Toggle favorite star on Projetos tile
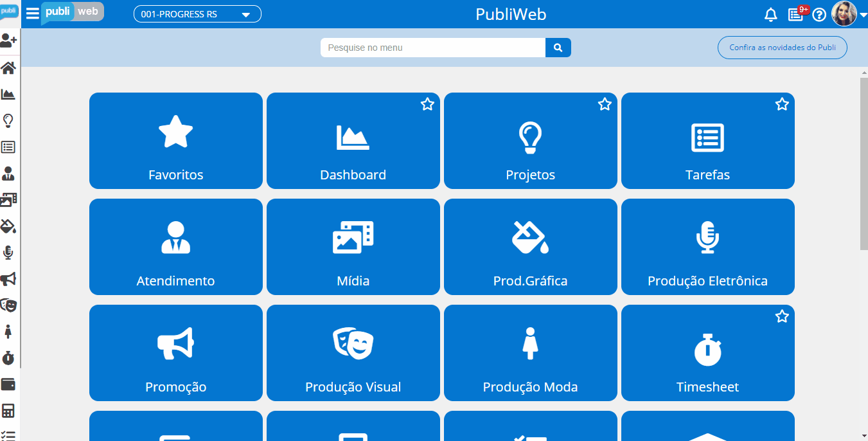The image size is (868, 441). [605, 104]
